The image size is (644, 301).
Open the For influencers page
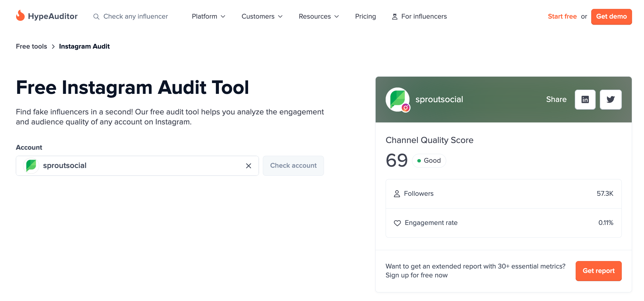click(419, 16)
